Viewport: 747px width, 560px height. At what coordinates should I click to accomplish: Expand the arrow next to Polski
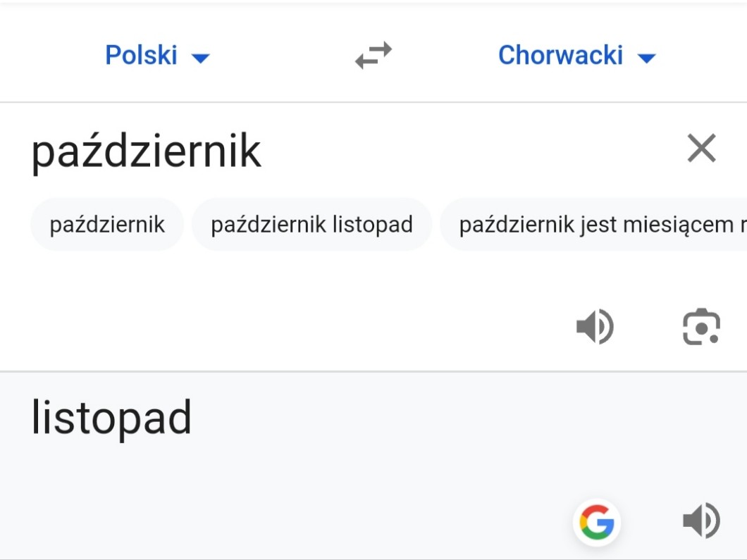click(201, 58)
